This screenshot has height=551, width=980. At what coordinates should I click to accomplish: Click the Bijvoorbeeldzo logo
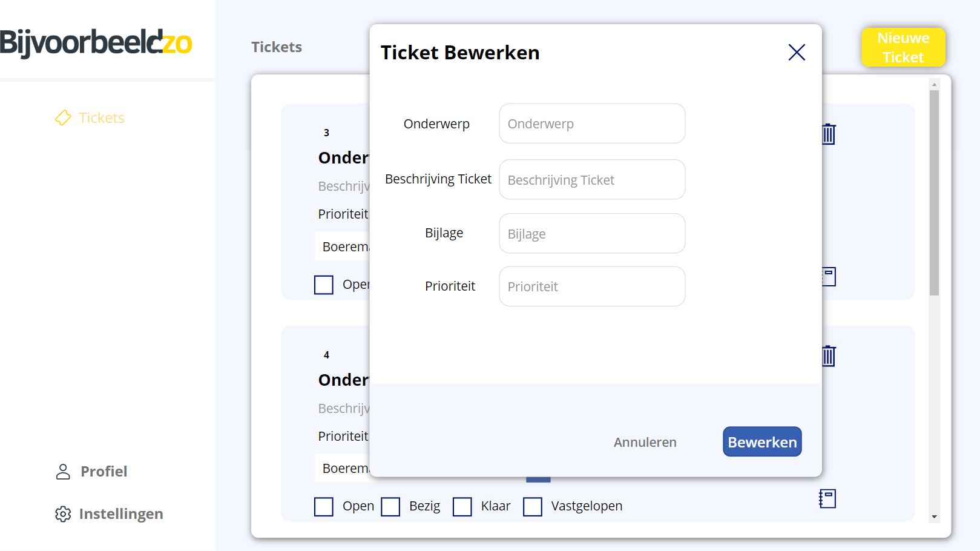(x=96, y=42)
